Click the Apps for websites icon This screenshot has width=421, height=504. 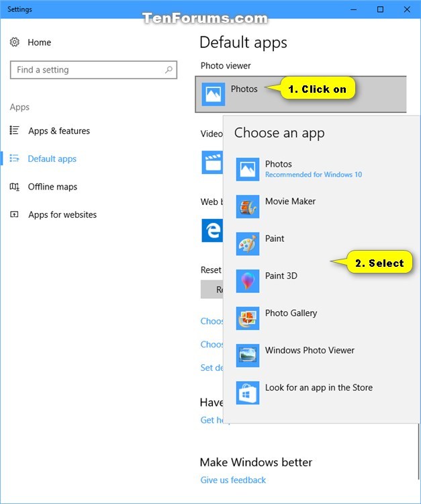15,214
